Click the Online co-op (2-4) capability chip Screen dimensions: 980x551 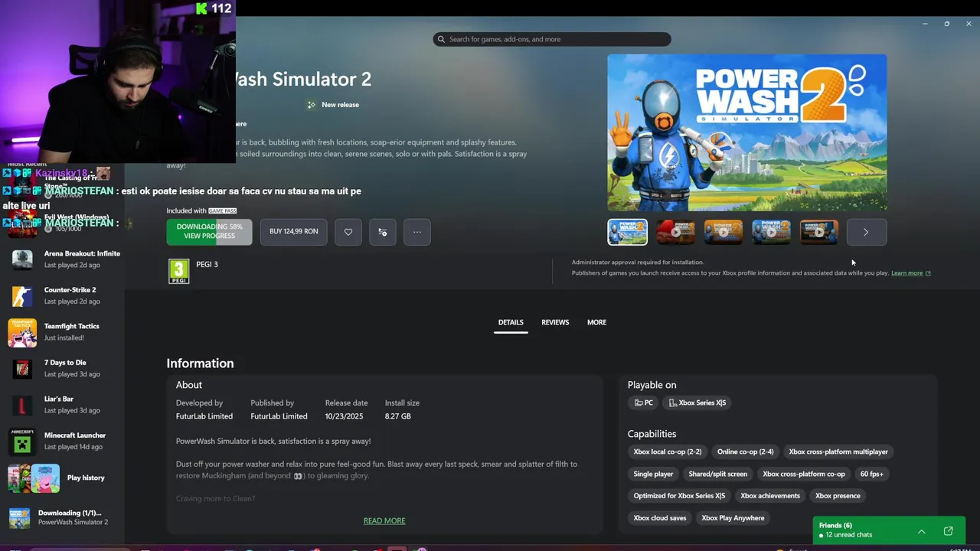[x=746, y=452]
